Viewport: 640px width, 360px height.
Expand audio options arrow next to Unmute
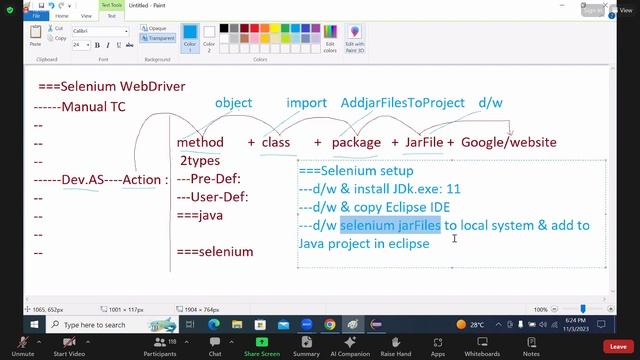pos(39,342)
